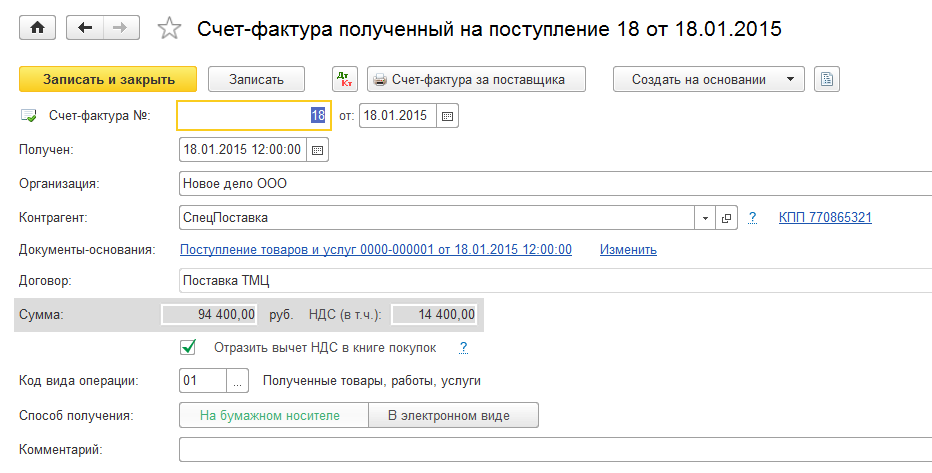
Task: Click the Изменить link
Action: 628,250
